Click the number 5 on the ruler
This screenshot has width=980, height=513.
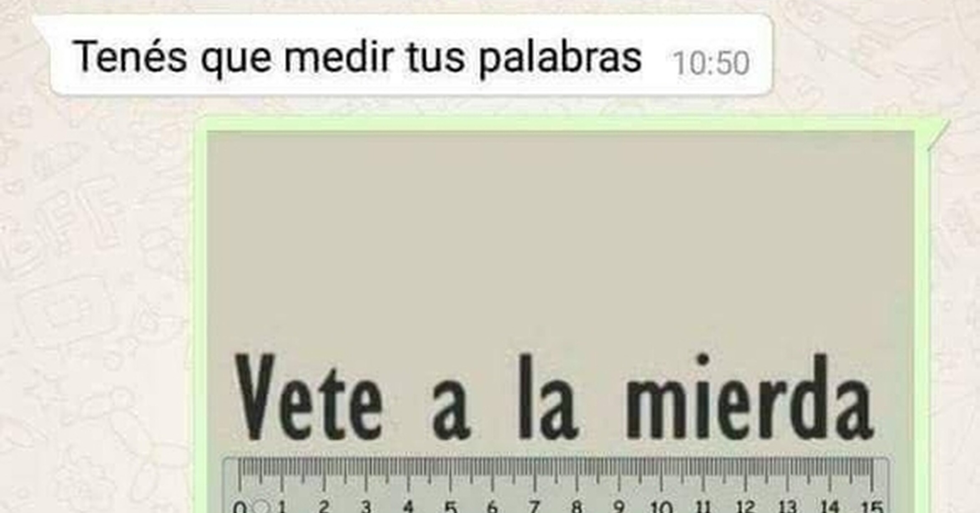[x=450, y=507]
